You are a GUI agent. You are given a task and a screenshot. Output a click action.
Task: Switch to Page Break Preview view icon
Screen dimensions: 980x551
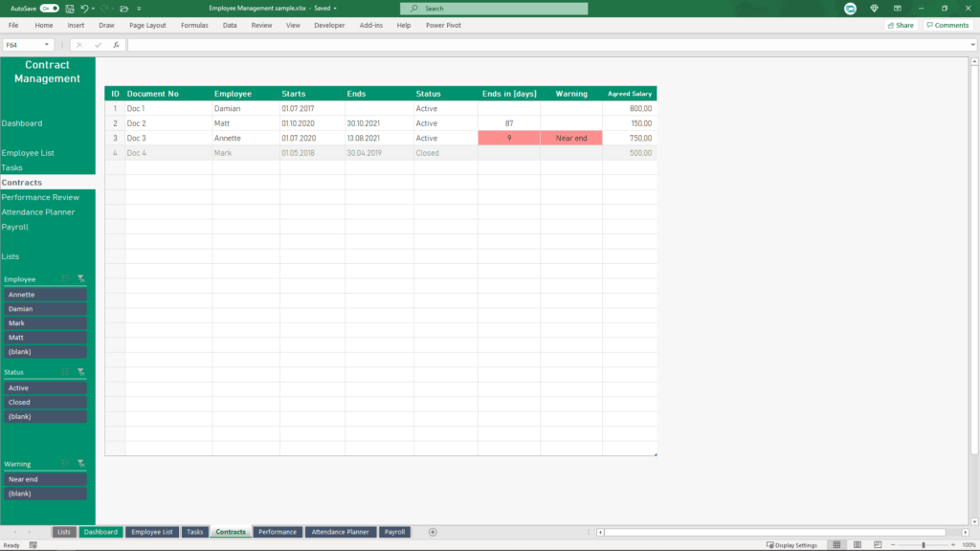[x=879, y=542]
